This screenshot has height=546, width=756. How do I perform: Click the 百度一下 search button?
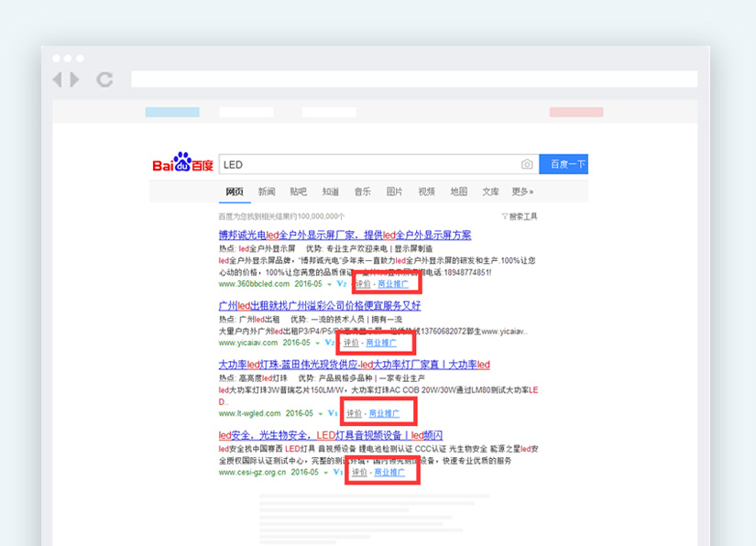coord(564,165)
